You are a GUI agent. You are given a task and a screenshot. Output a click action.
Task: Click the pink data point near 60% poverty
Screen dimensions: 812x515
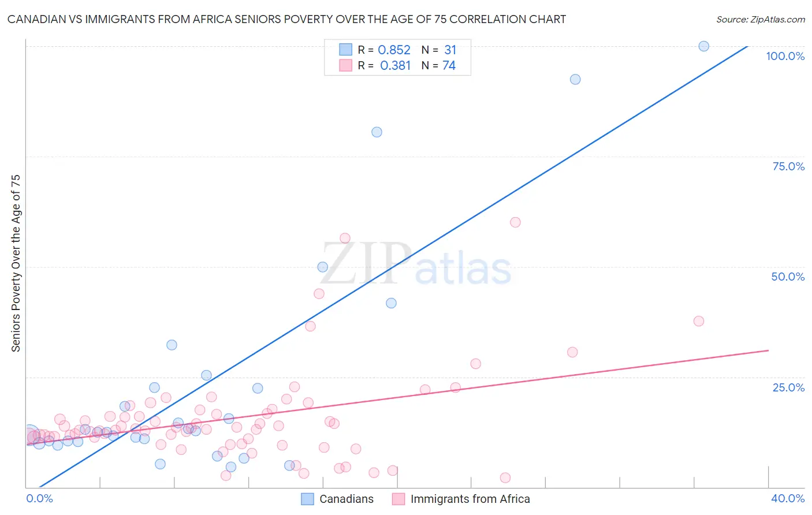coord(515,222)
